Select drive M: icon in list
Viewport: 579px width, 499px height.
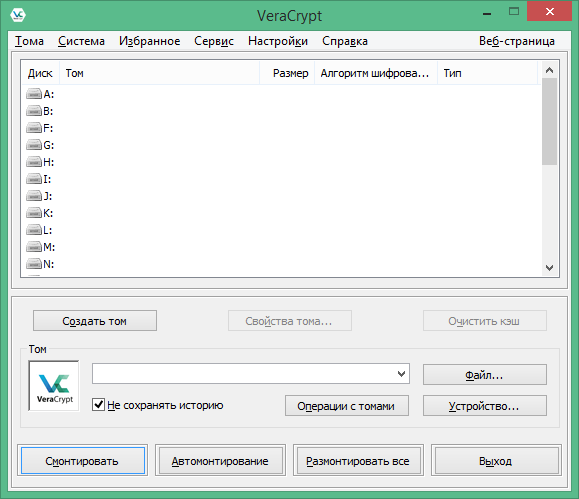tap(34, 247)
